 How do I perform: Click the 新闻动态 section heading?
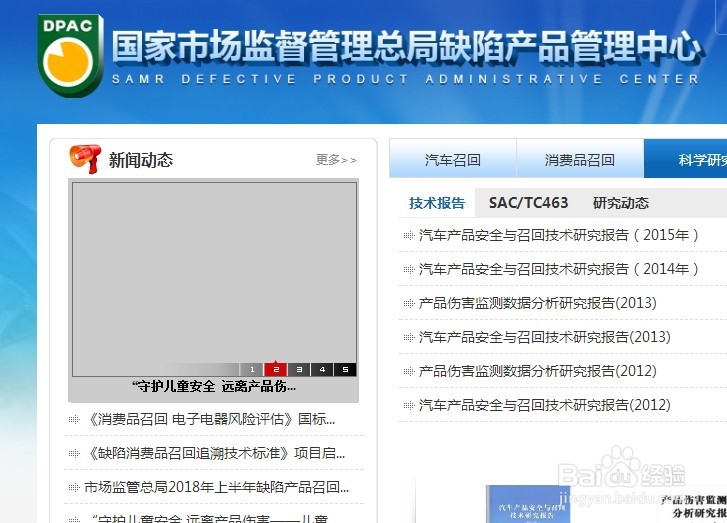point(140,160)
